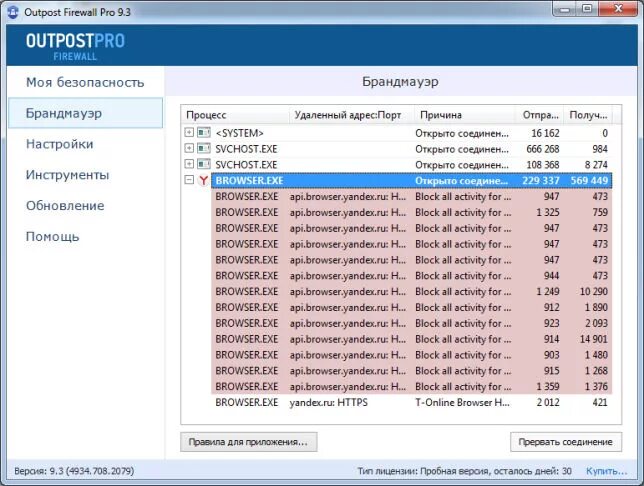Image resolution: width=644 pixels, height=486 pixels.
Task: Select the row with 1 268 received bytes
Action: (x=412, y=371)
